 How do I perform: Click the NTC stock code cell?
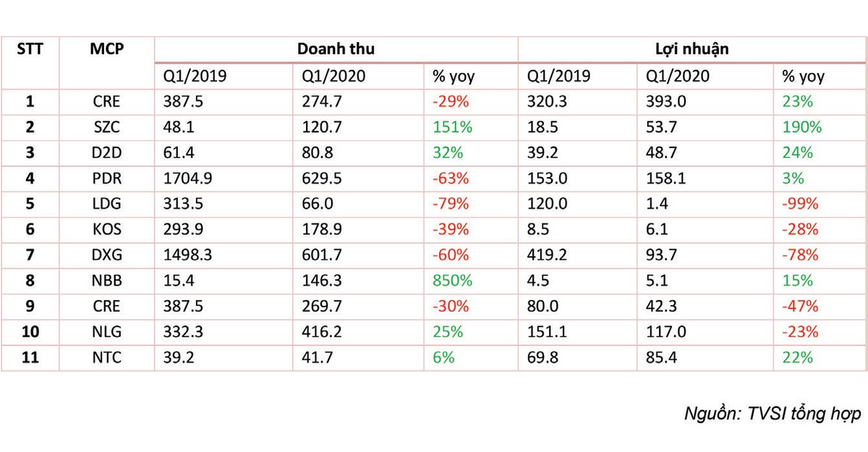pos(107,357)
